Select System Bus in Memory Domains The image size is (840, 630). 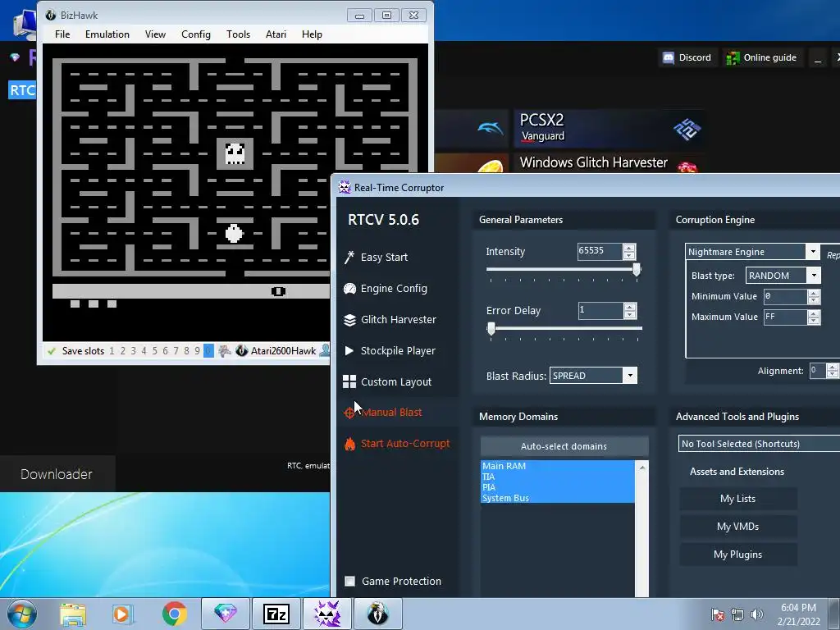pyautogui.click(x=557, y=498)
